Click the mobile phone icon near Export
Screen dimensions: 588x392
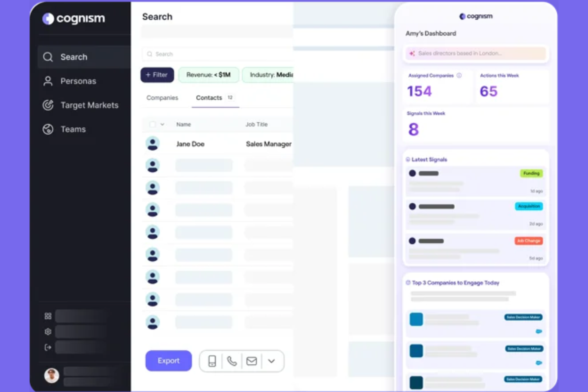point(212,361)
